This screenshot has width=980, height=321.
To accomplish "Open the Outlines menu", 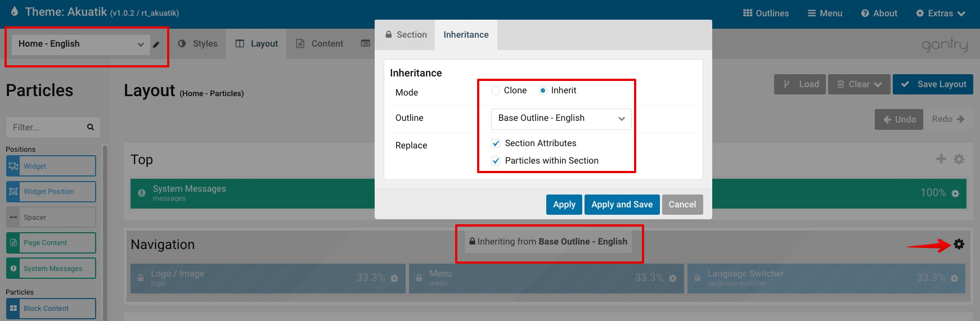I will coord(766,13).
